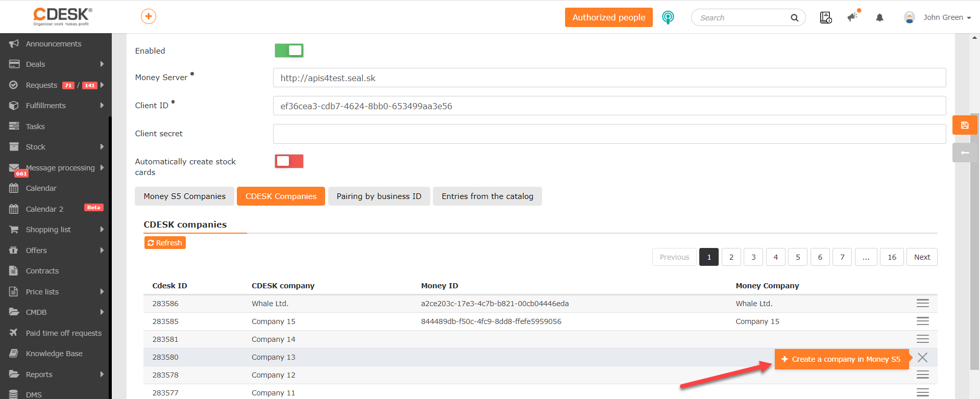Click the orange save floppy button
980x399 pixels.
(x=965, y=125)
